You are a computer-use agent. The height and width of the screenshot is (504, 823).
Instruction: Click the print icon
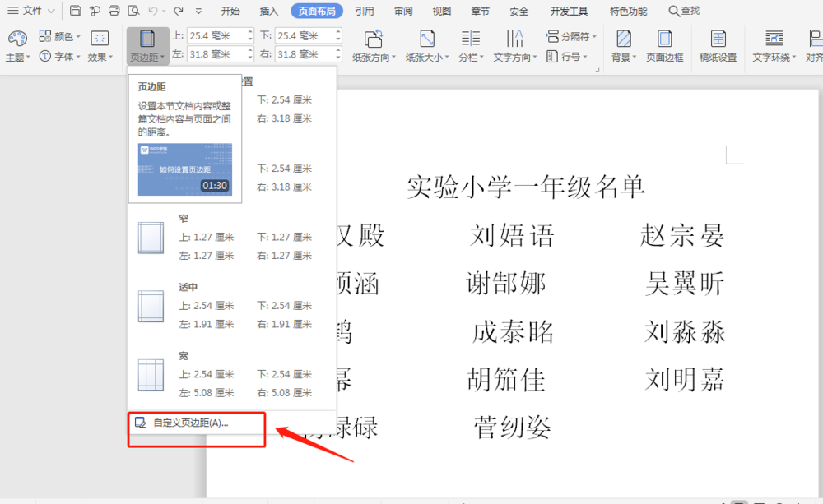[114, 11]
